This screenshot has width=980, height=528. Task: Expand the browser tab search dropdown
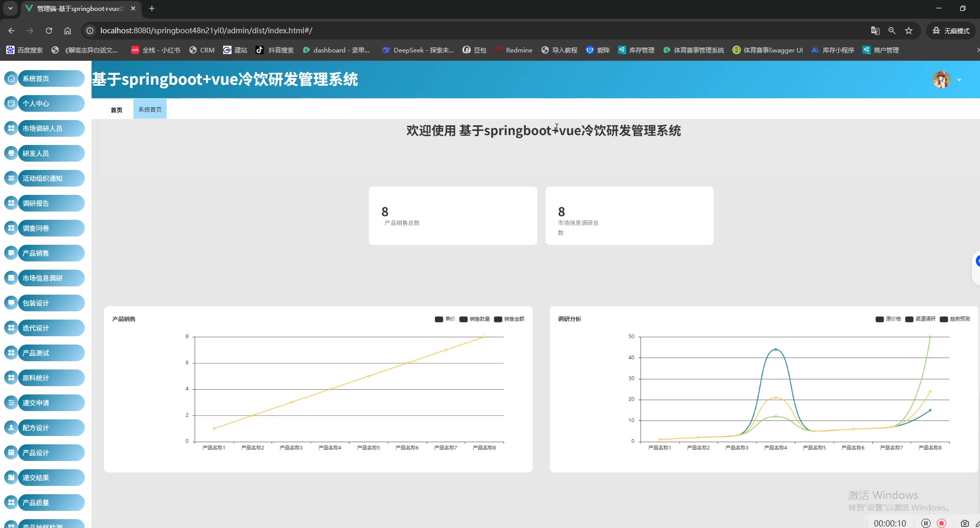point(10,8)
